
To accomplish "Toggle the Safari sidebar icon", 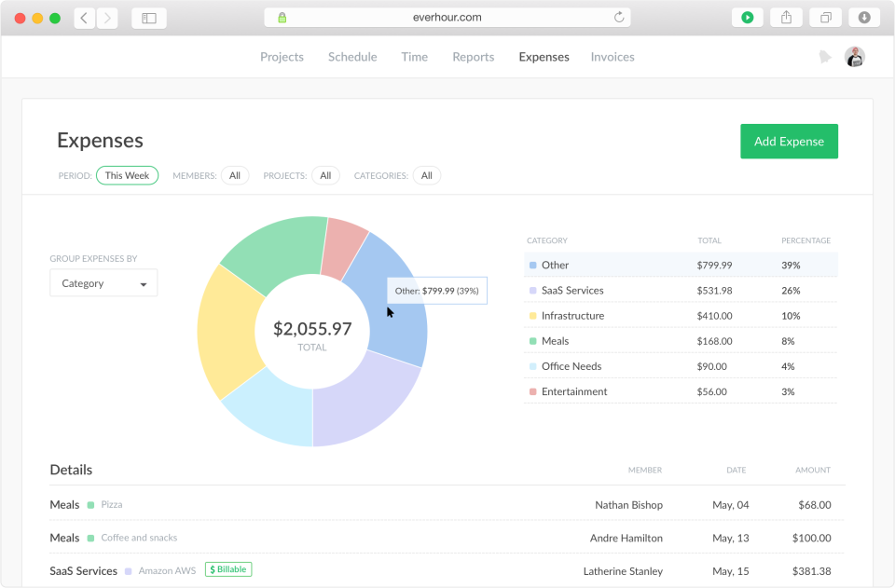I will [x=149, y=19].
